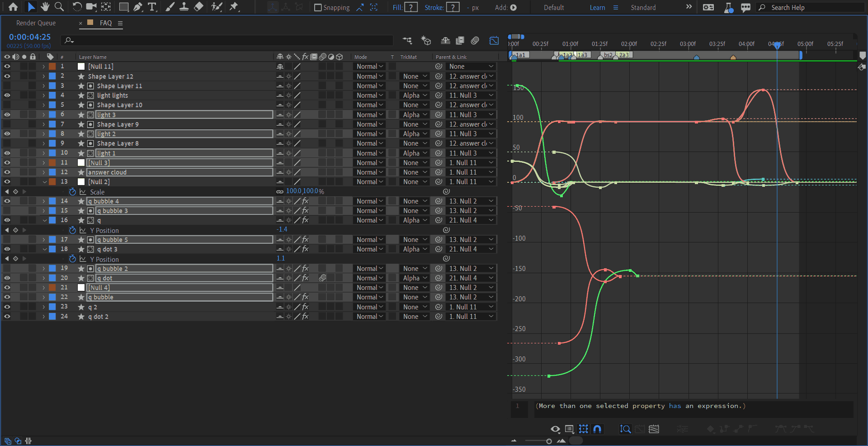This screenshot has width=868, height=446.
Task: Select the Type tool
Action: (x=152, y=7)
